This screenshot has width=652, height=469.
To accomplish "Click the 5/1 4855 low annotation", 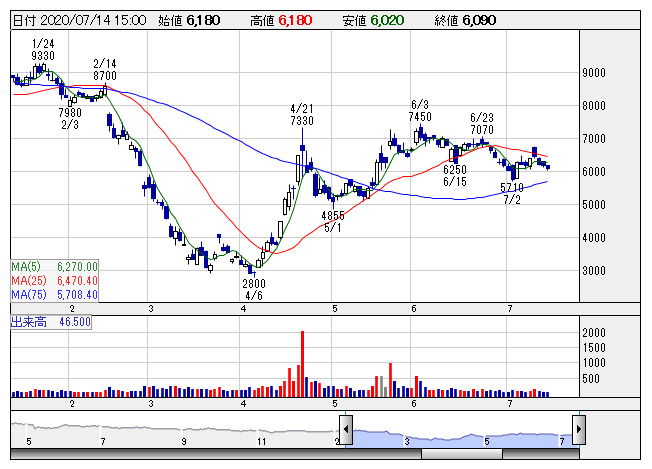I will [x=333, y=221].
